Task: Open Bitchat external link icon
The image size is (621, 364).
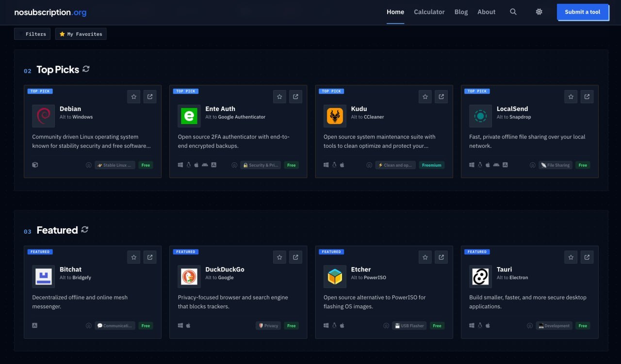Action: click(150, 257)
